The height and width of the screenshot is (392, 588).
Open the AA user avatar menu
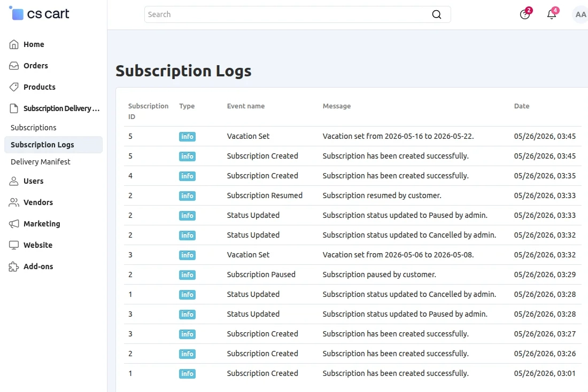coord(580,14)
